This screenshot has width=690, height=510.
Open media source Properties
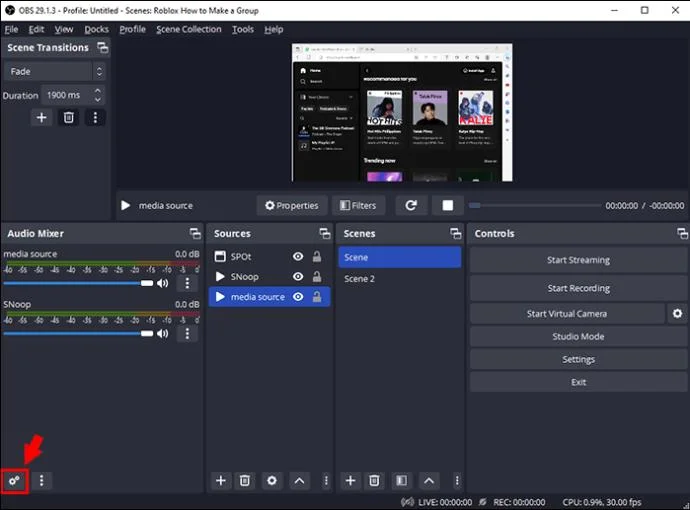292,205
